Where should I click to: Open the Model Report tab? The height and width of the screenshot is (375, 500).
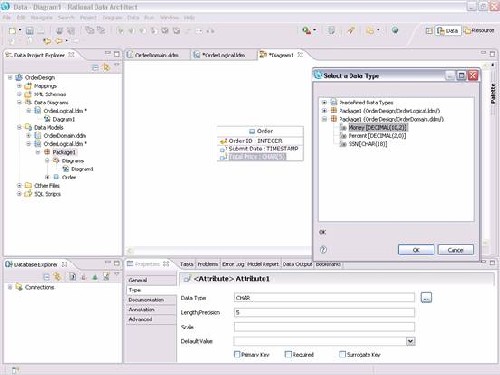click(263, 264)
